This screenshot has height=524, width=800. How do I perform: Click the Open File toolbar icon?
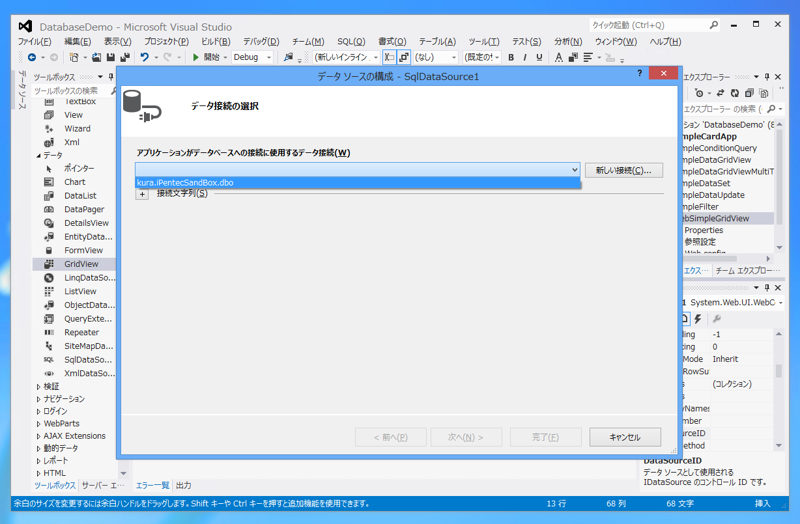pyautogui.click(x=96, y=57)
